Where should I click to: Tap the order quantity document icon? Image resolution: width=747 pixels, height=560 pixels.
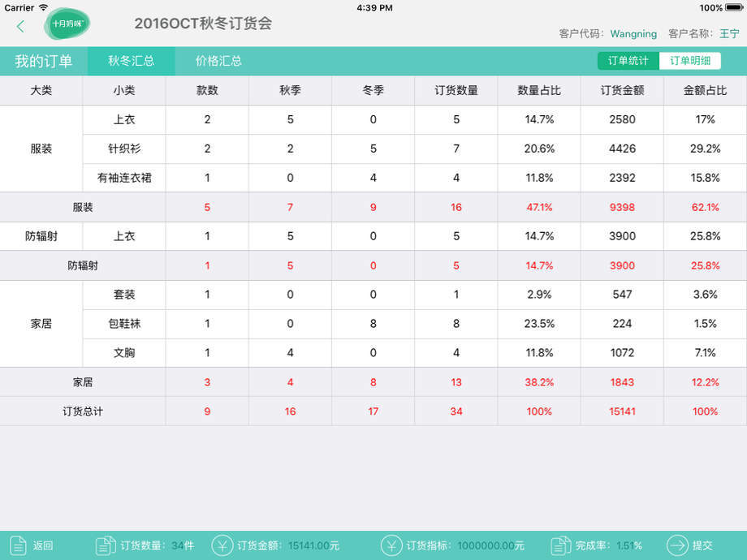coord(106,545)
